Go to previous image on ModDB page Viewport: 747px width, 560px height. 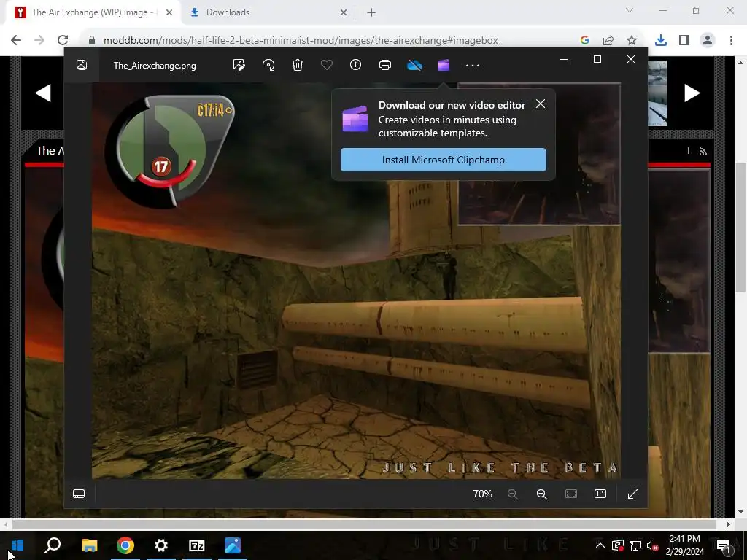coord(43,93)
